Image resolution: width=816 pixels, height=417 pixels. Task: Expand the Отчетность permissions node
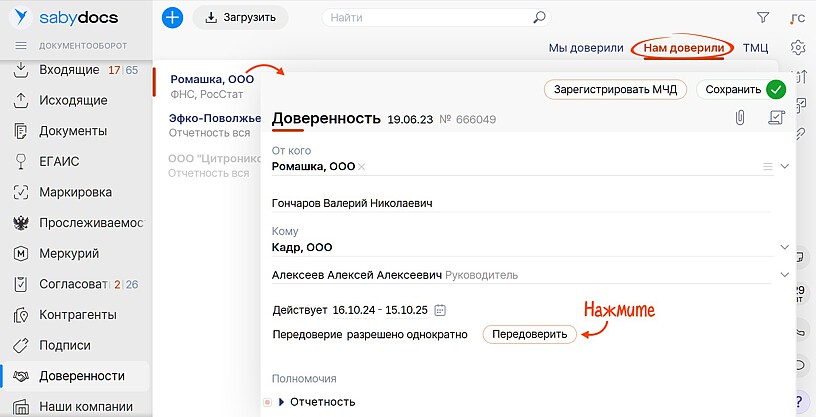[281, 402]
